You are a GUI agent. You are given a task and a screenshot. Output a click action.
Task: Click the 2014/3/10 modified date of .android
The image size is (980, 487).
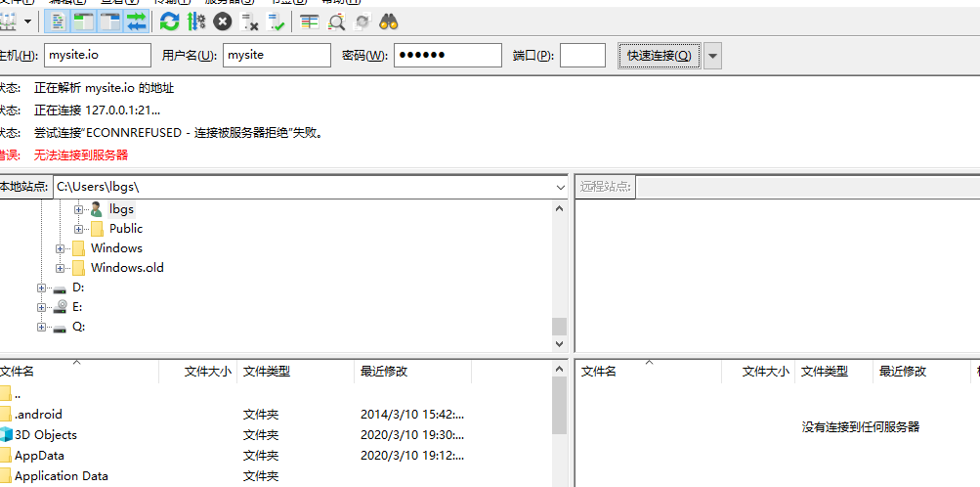point(412,414)
